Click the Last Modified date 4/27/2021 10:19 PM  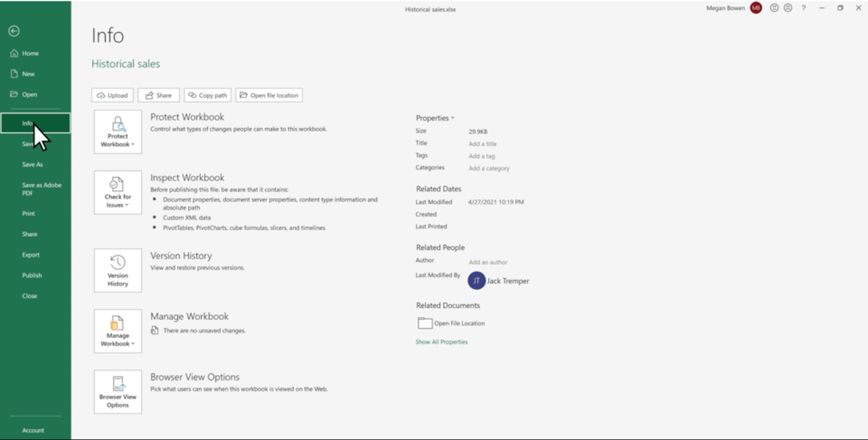496,202
